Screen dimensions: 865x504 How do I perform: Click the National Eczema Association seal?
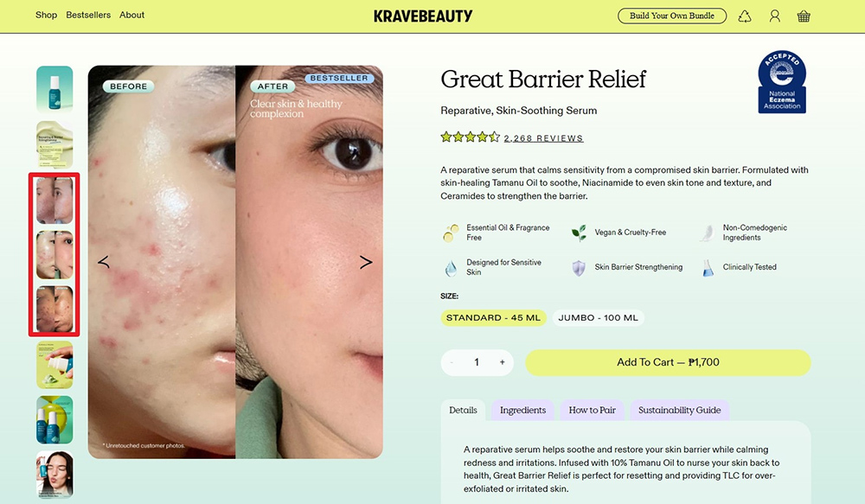[781, 80]
